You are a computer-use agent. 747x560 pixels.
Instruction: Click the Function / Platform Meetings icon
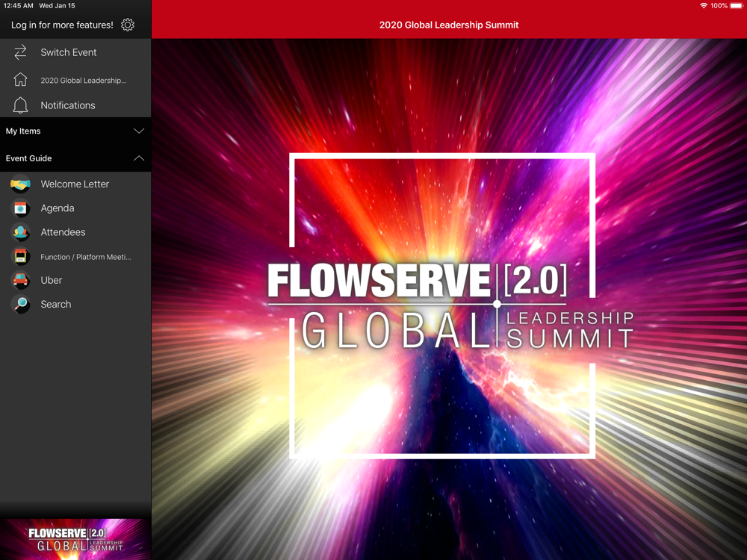pyautogui.click(x=20, y=256)
